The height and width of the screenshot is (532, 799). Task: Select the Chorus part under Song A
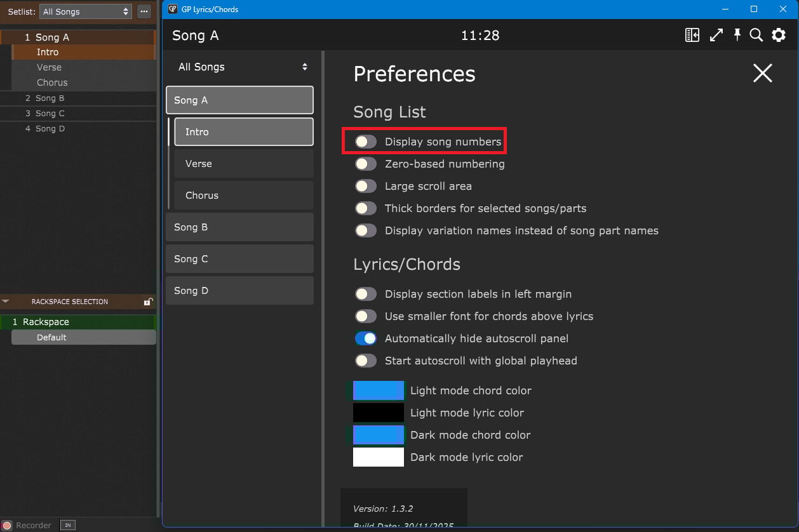[x=244, y=196]
